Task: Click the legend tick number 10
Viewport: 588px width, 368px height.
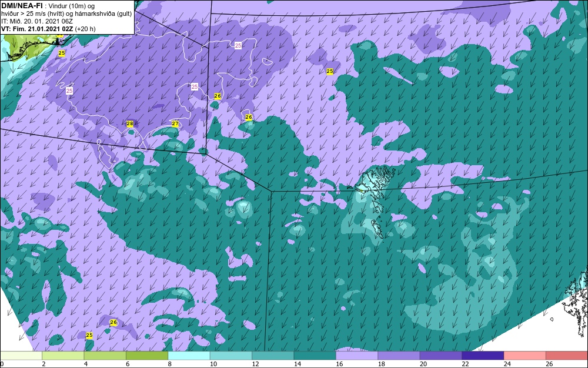Action: point(213,364)
